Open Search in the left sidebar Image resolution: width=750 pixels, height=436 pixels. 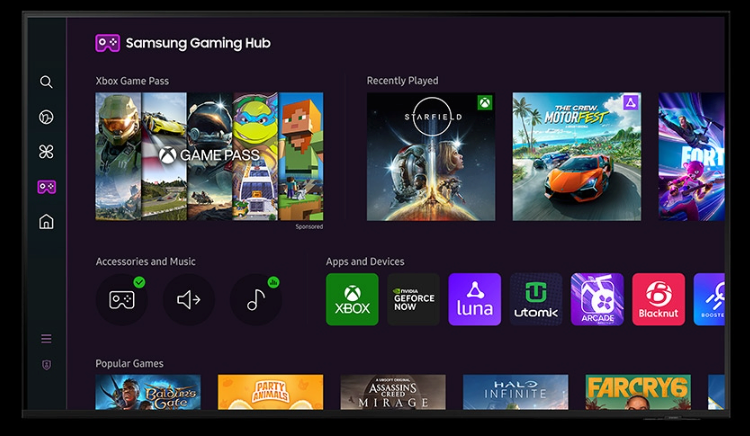[x=46, y=82]
